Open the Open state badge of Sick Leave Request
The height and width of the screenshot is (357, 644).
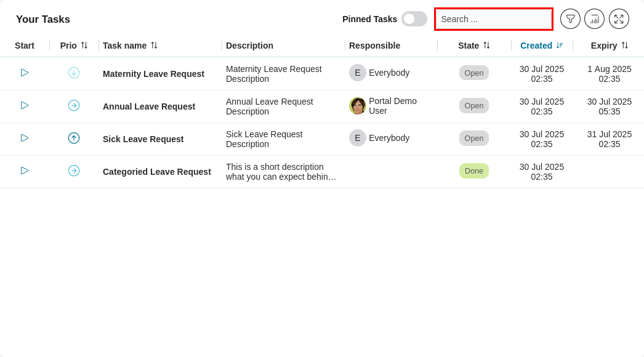[473, 138]
